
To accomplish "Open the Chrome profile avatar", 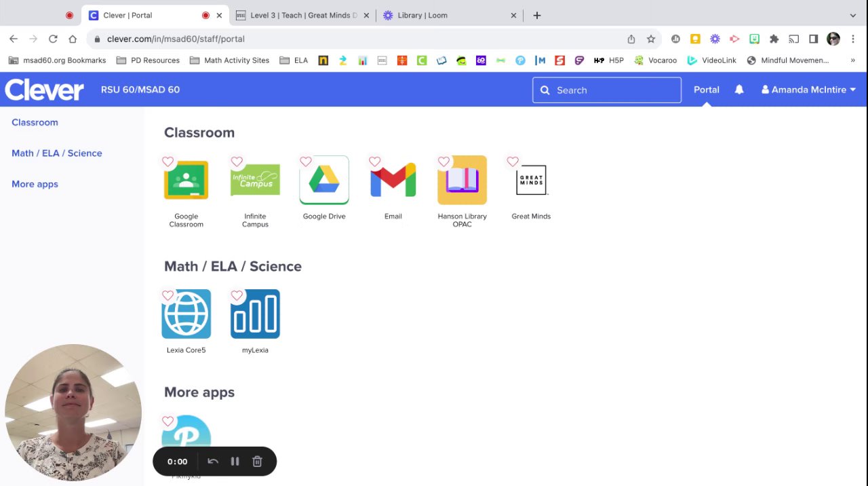I will (833, 39).
